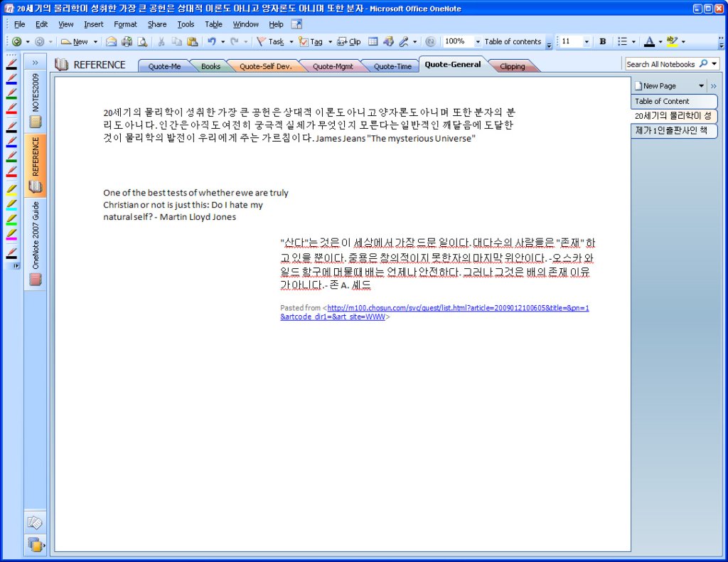
Task: Open the Insert menu
Action: click(93, 24)
